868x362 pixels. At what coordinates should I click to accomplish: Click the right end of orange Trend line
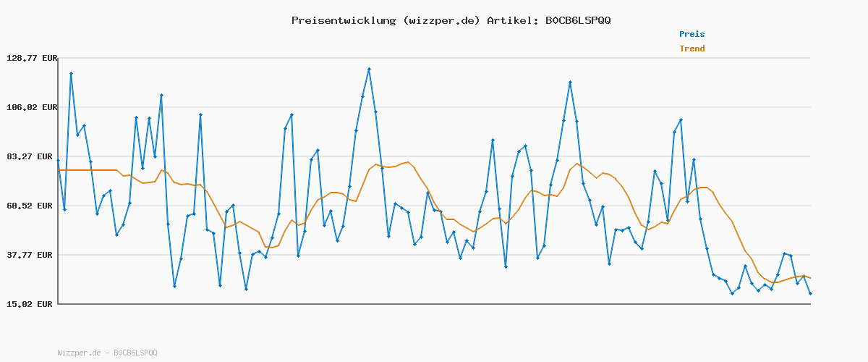click(810, 278)
